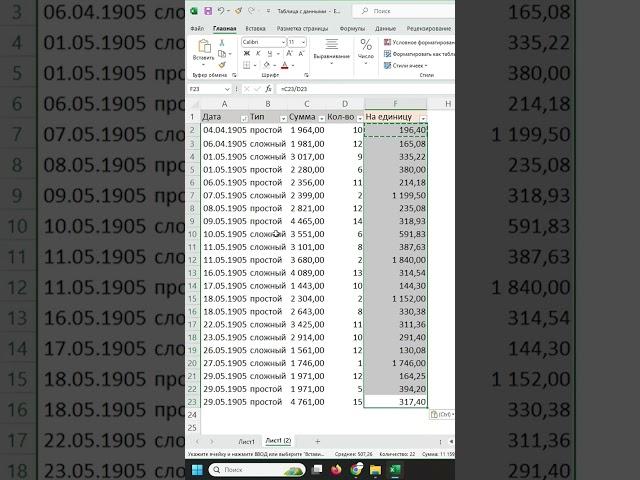Image resolution: width=640 pixels, height=480 pixels.
Task: Open the Дата column filter button
Action: coord(244,118)
